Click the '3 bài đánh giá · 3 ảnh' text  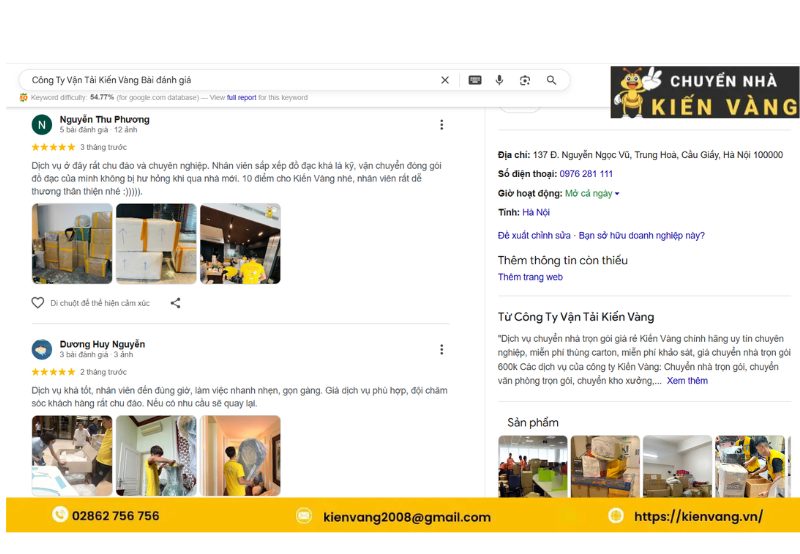(x=96, y=355)
